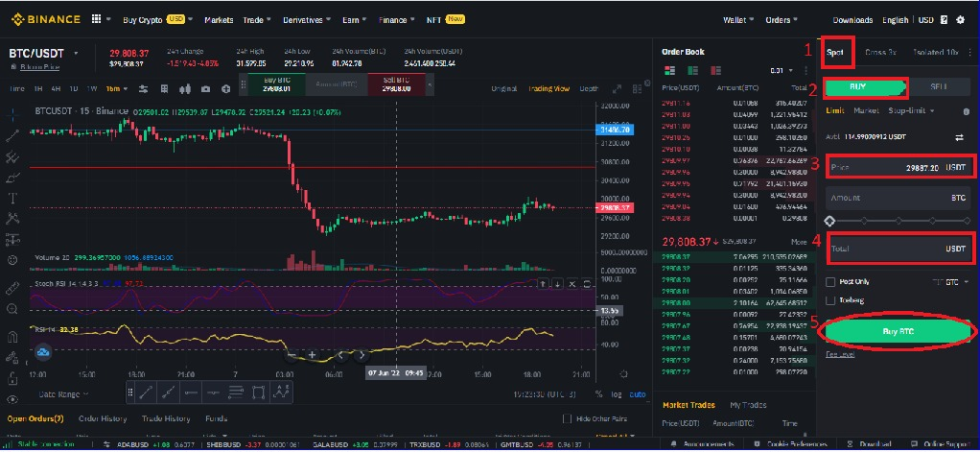Select the Market order type
980x452 pixels.
866,110
